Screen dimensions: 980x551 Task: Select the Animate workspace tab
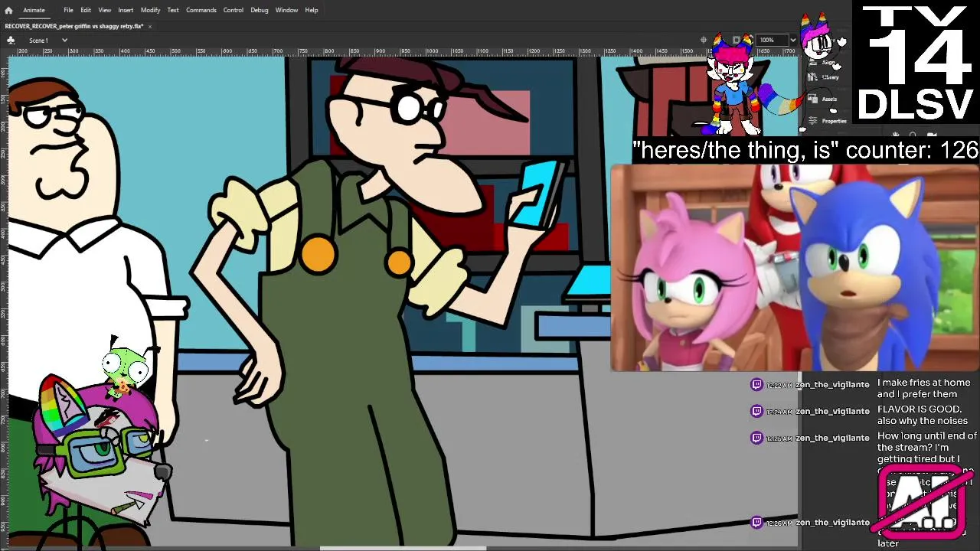[x=34, y=10]
